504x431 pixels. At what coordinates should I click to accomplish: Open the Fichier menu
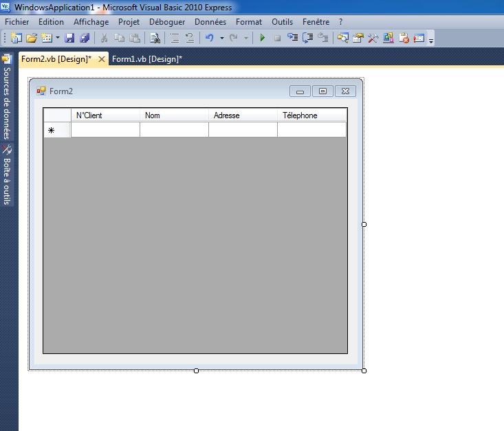point(17,22)
